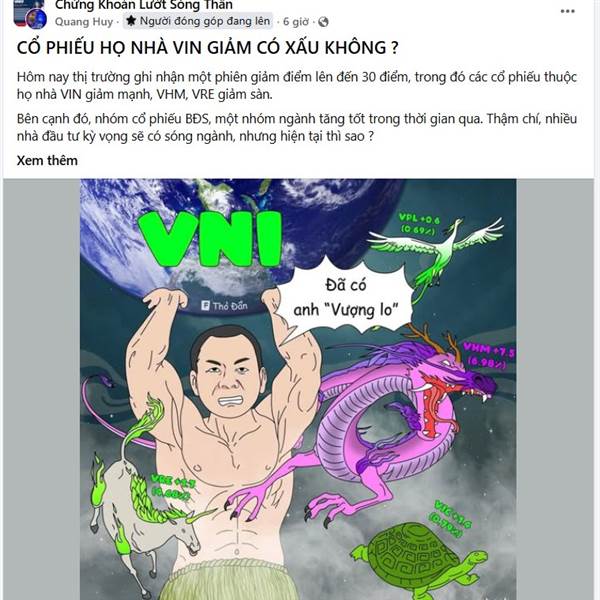Screen dimensions: 600x600
Task: Open the author's small circular profile picture
Action: coord(36,19)
